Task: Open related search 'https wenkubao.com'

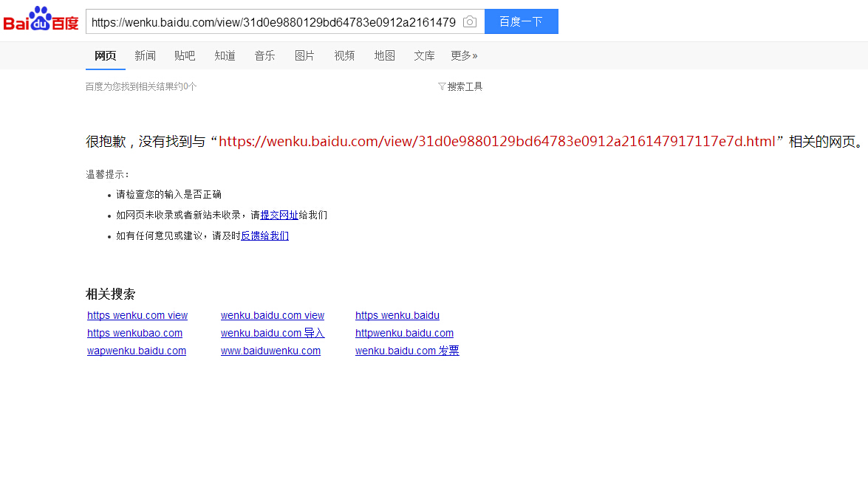Action: (x=134, y=333)
